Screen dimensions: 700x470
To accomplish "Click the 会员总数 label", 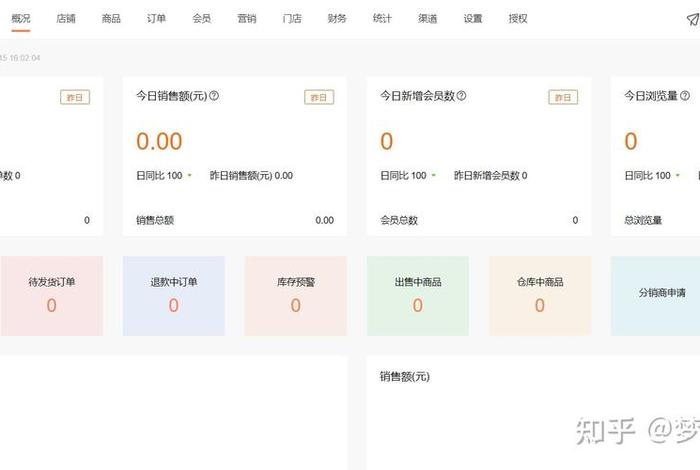I will pyautogui.click(x=399, y=220).
